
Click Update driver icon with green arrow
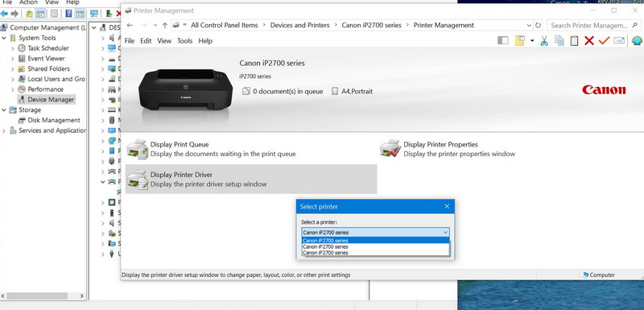click(x=109, y=14)
